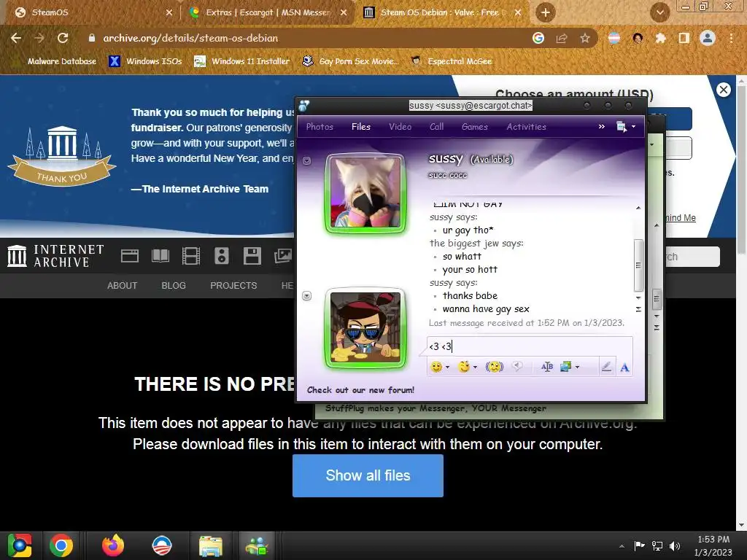
Task: Click the chat background image icon
Action: (566, 367)
